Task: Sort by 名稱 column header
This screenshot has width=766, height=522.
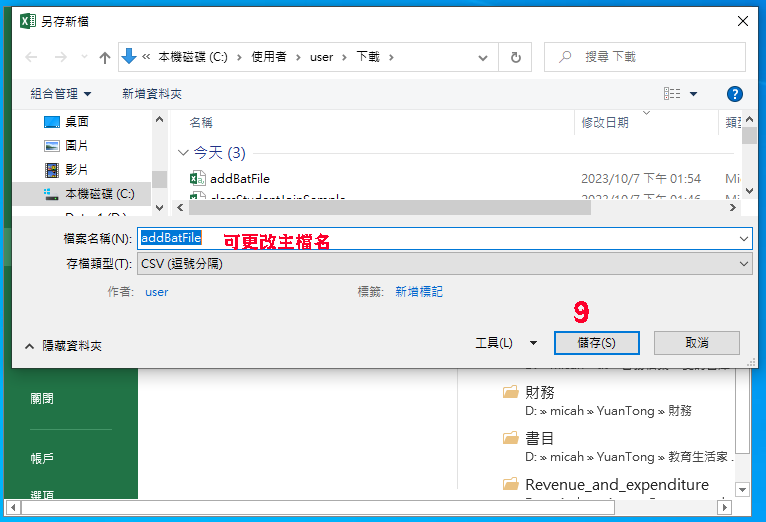Action: click(x=201, y=123)
